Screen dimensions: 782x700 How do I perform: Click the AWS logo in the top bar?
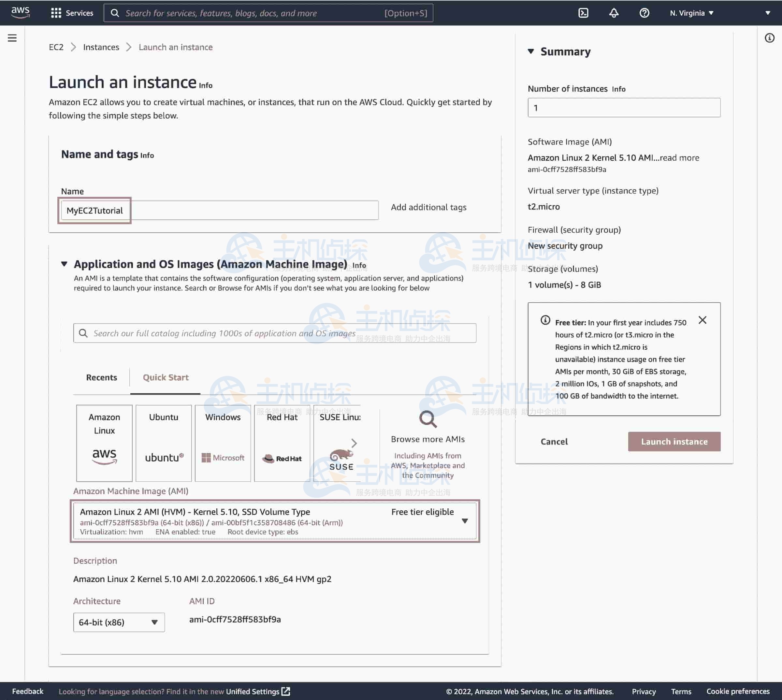(x=21, y=13)
